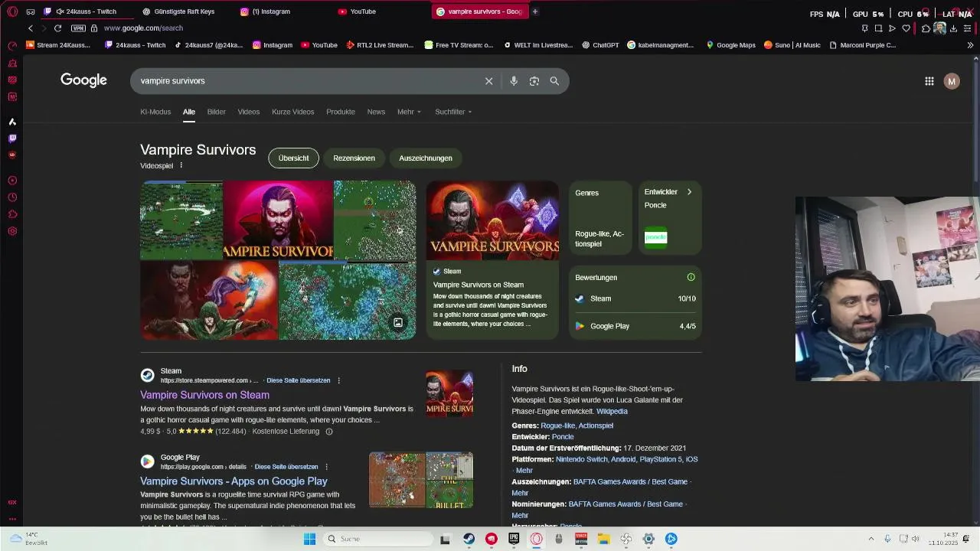
Task: Click the player triangle icon in toolbar
Action: pos(892,28)
